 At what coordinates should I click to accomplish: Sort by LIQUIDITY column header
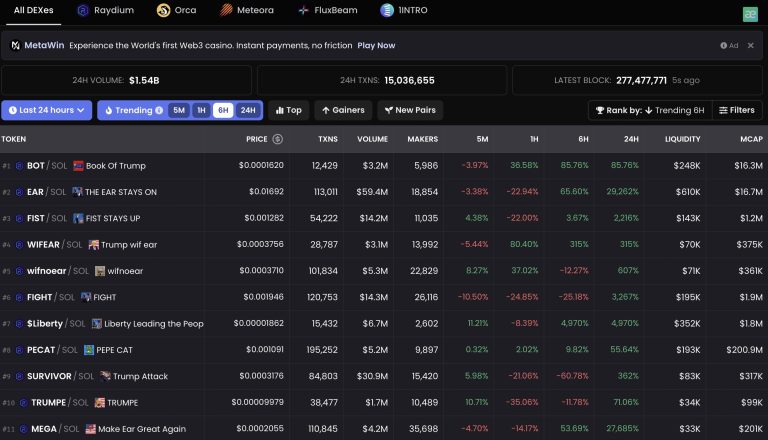pos(682,139)
